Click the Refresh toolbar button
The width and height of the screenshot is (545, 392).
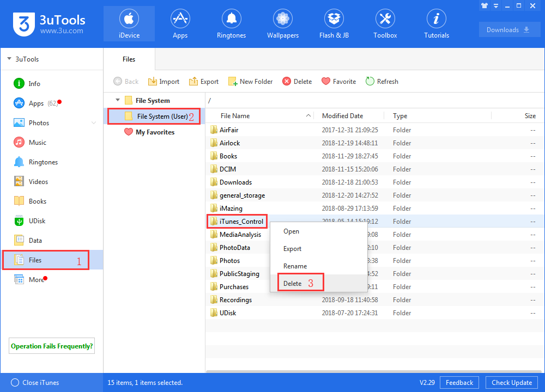(x=382, y=82)
